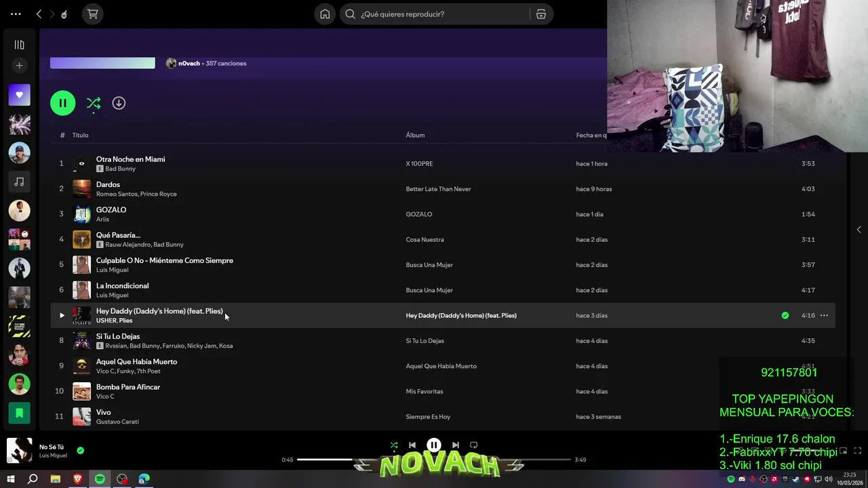Open album Better Late Than Never
This screenshot has width=868, height=488.
point(438,189)
